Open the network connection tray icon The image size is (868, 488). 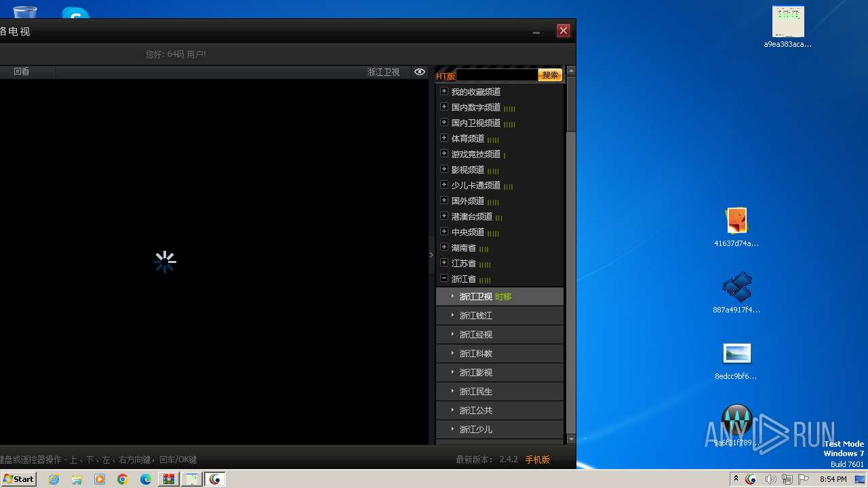coord(787,479)
